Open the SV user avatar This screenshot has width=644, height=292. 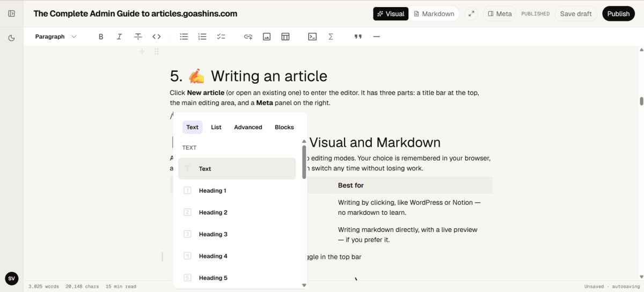(x=11, y=278)
